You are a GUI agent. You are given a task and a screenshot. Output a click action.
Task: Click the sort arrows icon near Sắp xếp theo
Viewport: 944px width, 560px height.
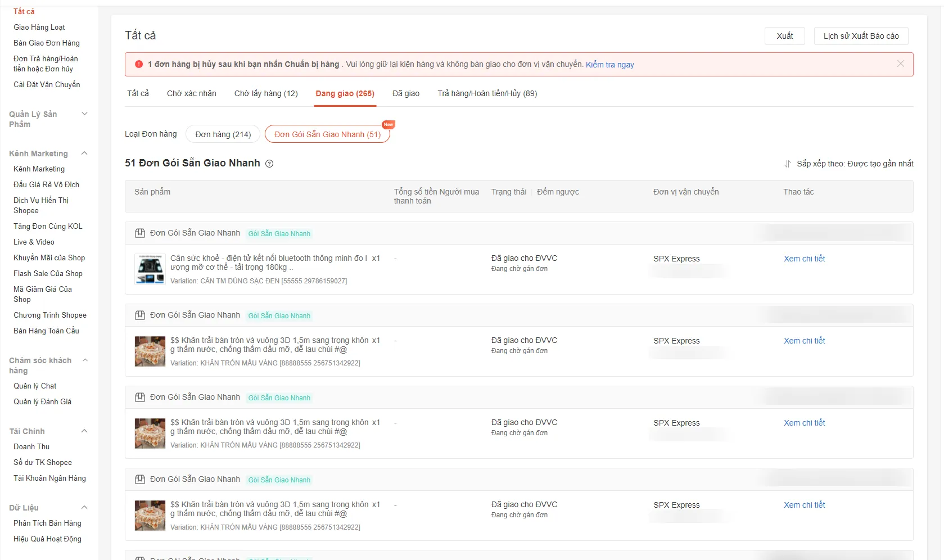[x=788, y=164]
